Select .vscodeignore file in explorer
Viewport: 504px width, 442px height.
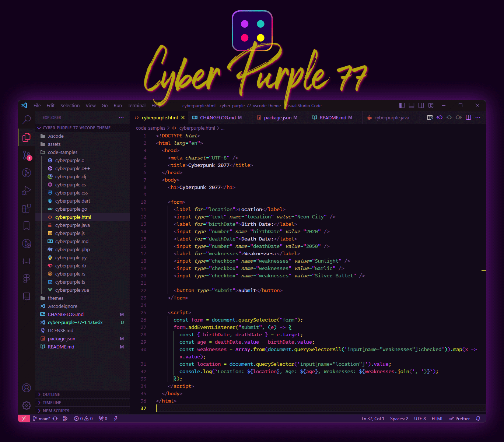point(83,306)
